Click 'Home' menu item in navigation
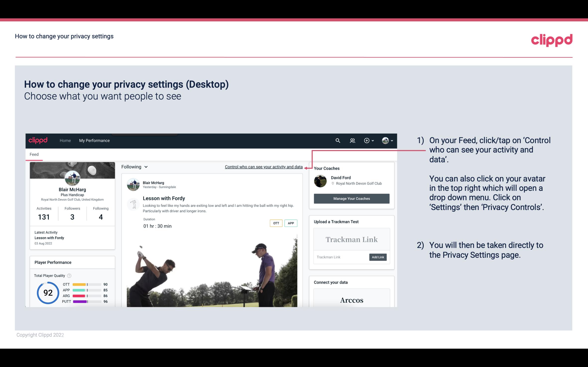Screen dimensions: 588x367 pos(65,140)
